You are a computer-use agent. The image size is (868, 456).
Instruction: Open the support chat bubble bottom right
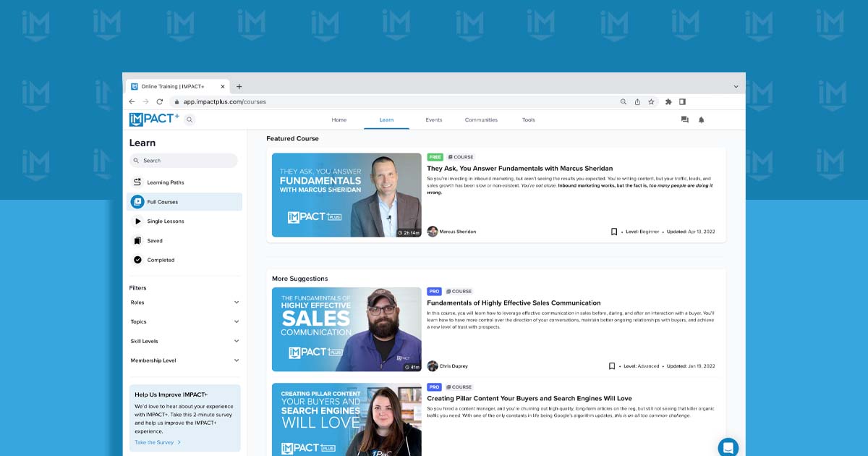point(728,447)
